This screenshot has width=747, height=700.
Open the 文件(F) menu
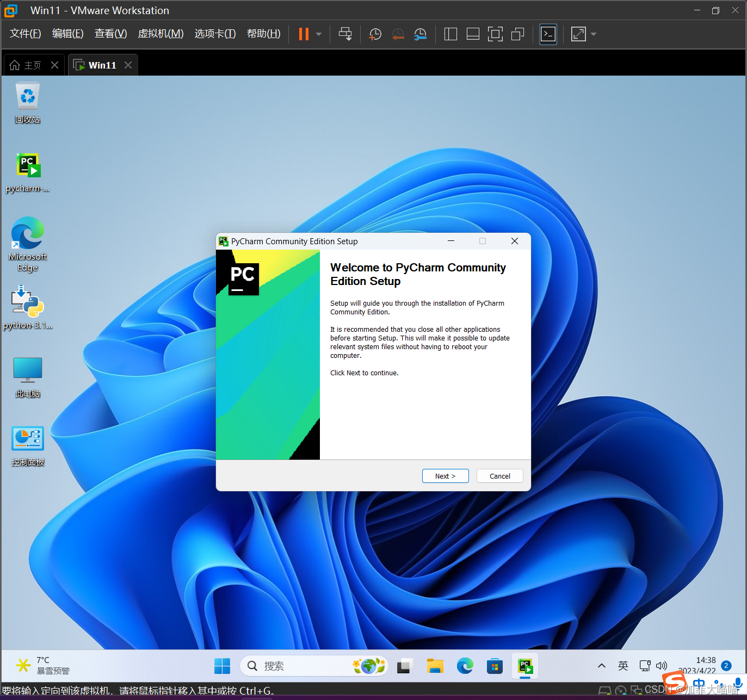pyautogui.click(x=26, y=34)
